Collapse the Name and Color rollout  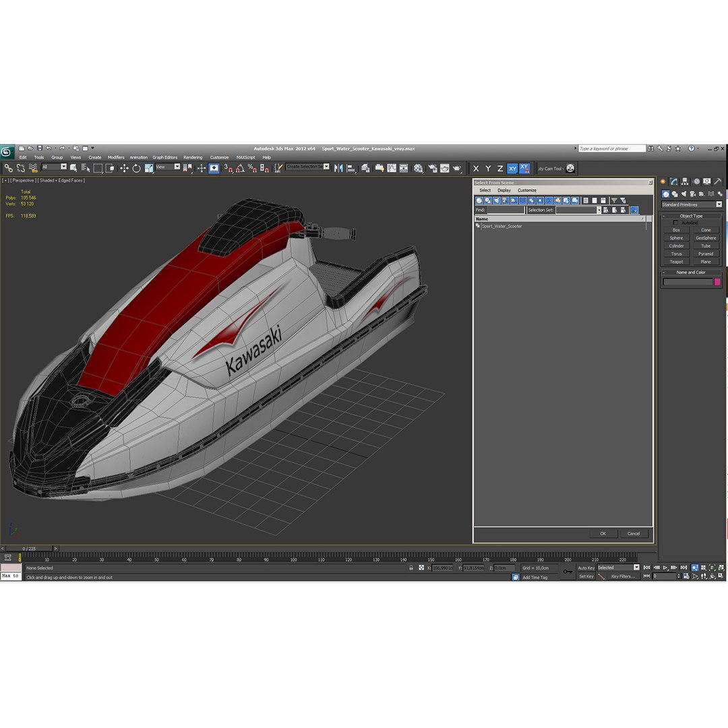(x=691, y=272)
